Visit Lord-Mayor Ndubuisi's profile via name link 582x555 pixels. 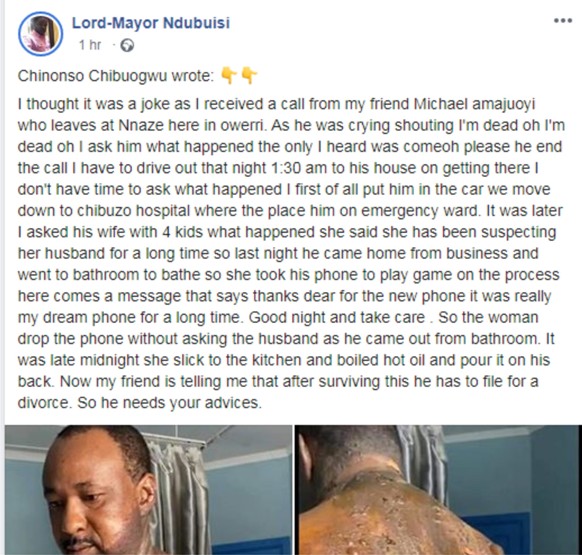pyautogui.click(x=151, y=23)
